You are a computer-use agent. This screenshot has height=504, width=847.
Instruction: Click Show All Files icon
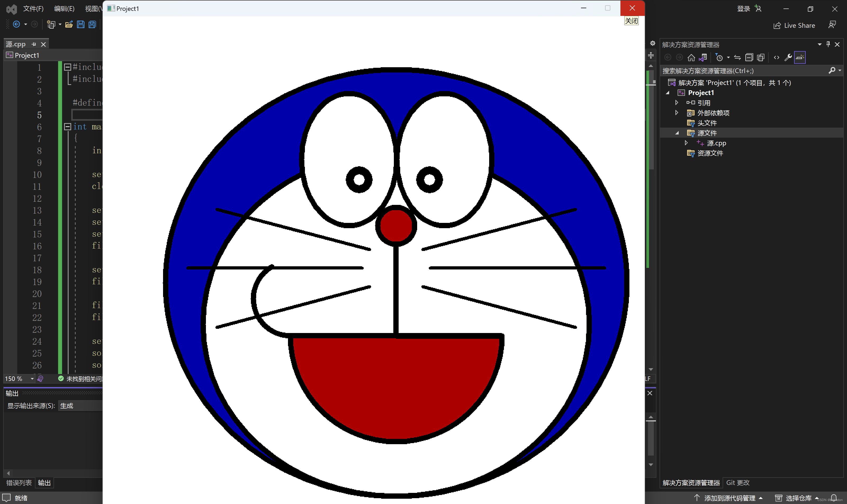(761, 57)
